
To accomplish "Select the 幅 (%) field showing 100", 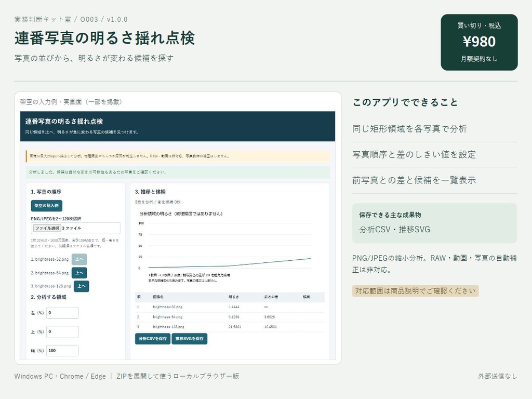I will 62,351.
